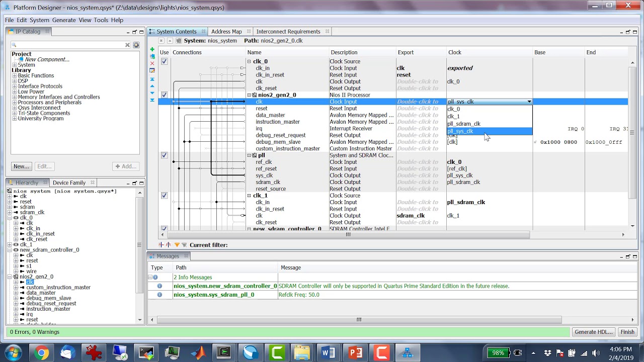Clear the IP Catalog search with X icon
Screen dimensions: 644x362
pos(127,45)
